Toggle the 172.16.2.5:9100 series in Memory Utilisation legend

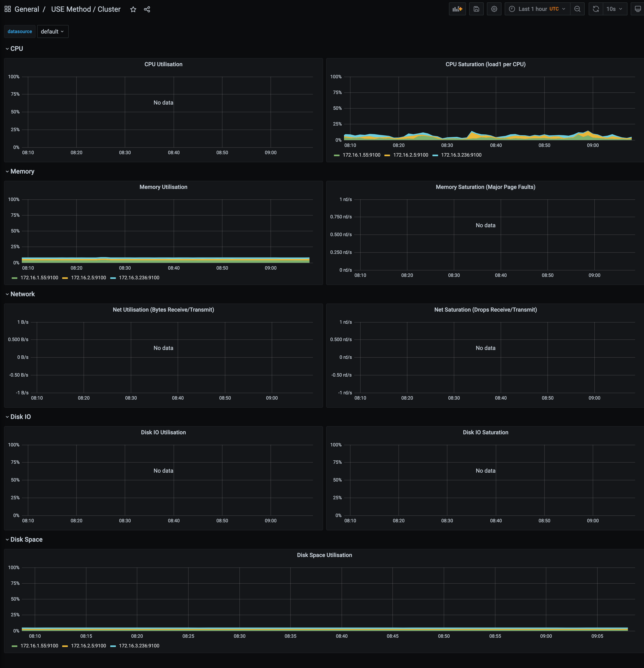coord(88,278)
